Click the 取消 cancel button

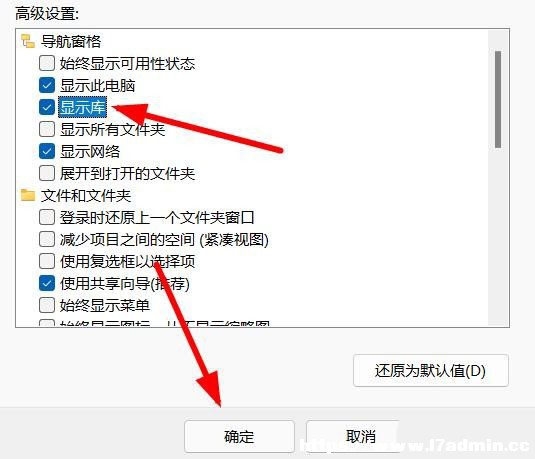coord(353,437)
